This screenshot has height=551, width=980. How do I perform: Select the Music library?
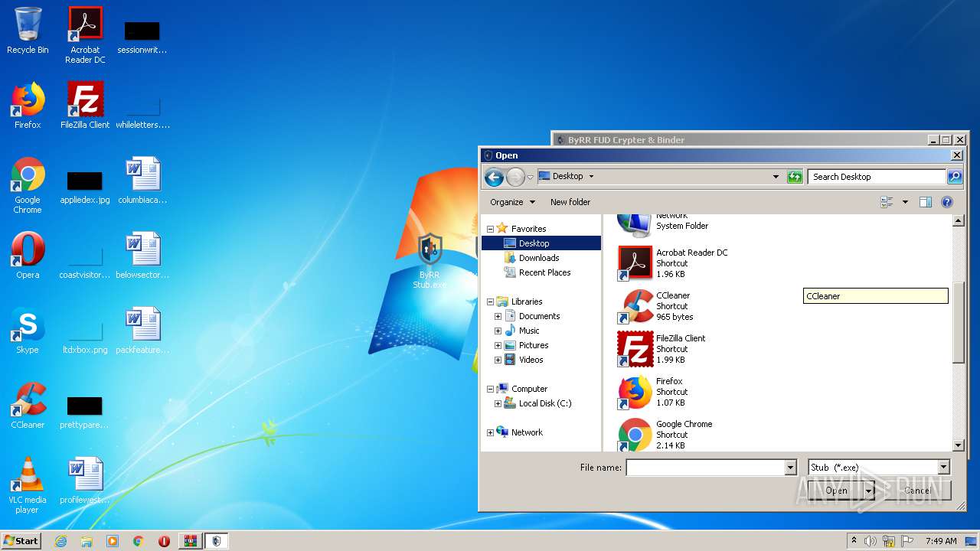529,331
